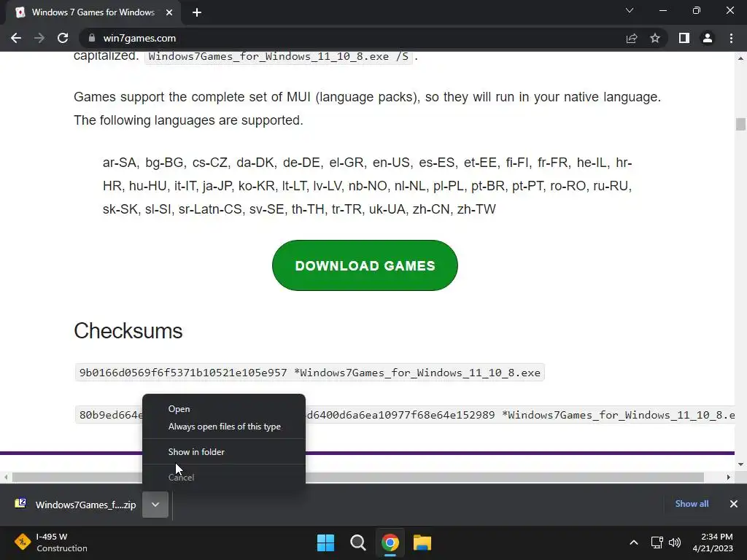The image size is (747, 560).
Task: Click the horizontal scrollbar thumb
Action: pos(357,477)
